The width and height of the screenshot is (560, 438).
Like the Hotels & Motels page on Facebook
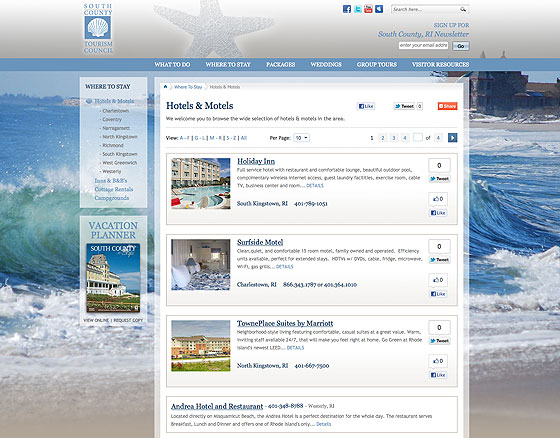[366, 106]
